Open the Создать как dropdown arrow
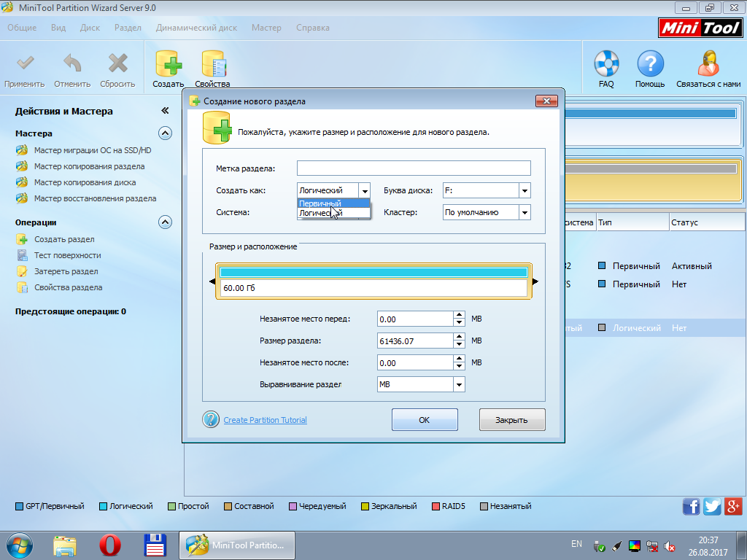This screenshot has width=747, height=560. click(365, 190)
